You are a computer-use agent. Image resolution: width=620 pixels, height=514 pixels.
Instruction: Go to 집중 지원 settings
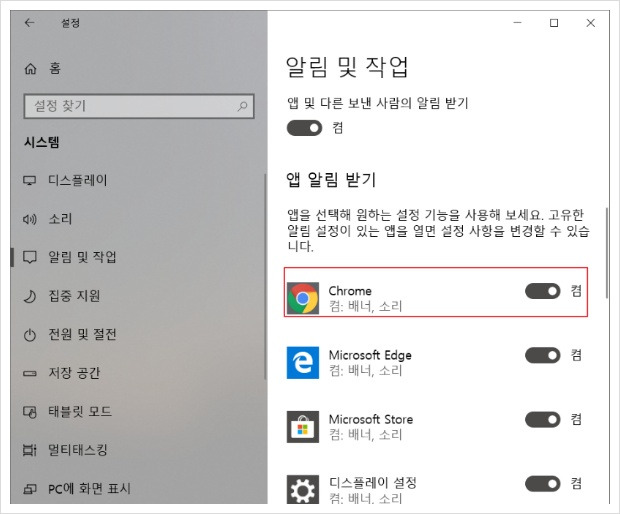[74, 296]
